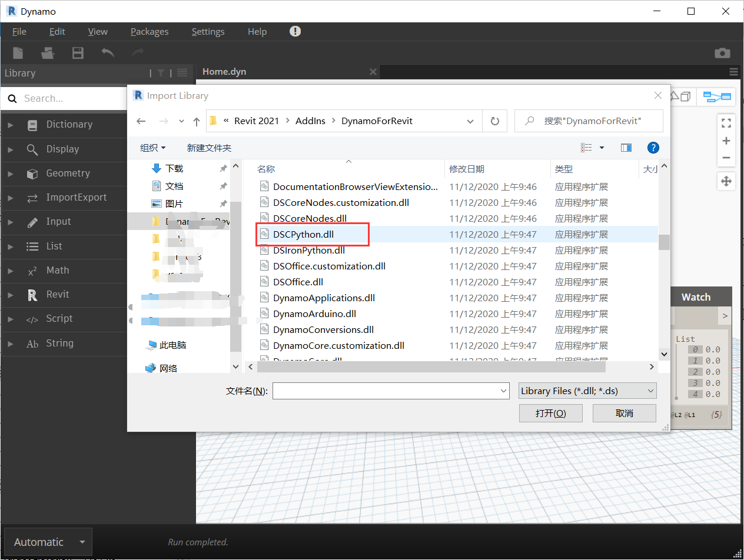
Task: Zoom to fit using the fit icon
Action: pos(726,122)
